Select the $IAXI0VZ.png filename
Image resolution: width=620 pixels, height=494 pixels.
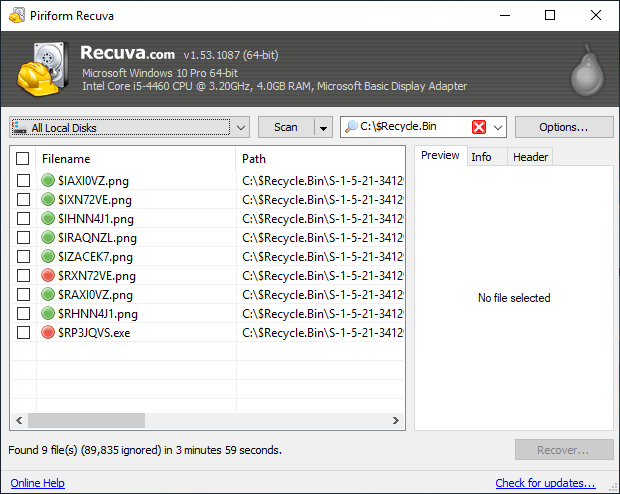(x=93, y=181)
